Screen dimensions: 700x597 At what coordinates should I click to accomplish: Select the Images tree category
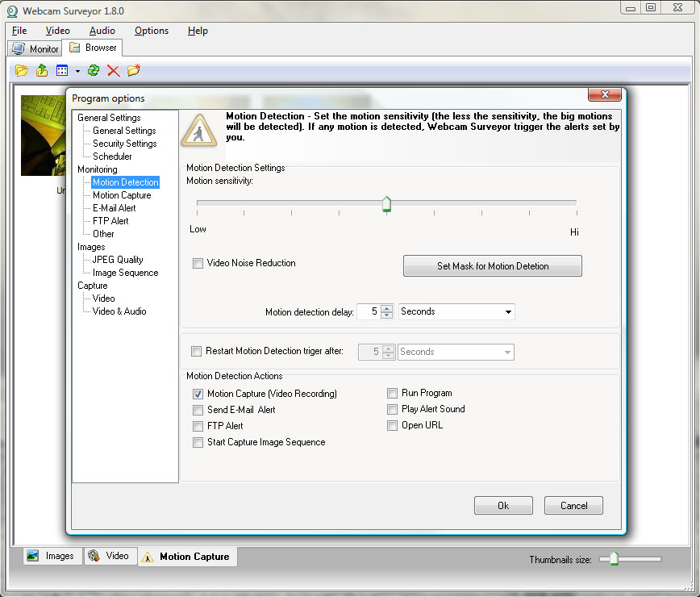(91, 248)
